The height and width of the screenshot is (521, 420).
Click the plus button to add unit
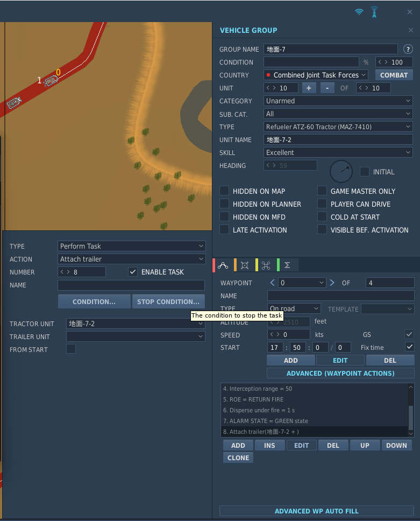[x=309, y=88]
